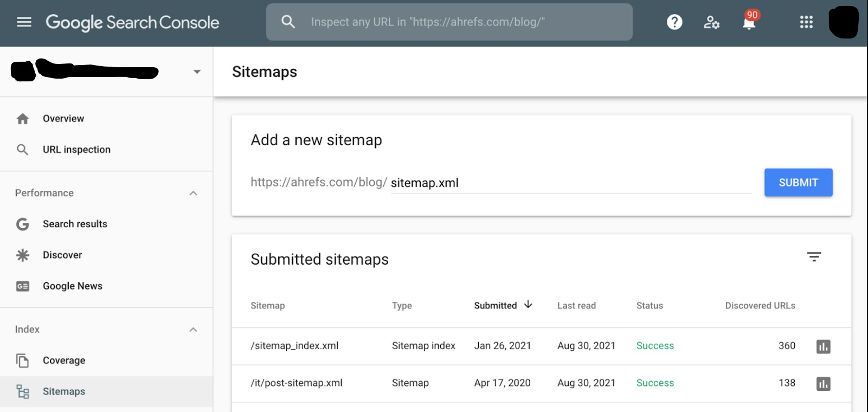Click the Index section label
Viewport: 868px width, 412px height.
(x=27, y=330)
